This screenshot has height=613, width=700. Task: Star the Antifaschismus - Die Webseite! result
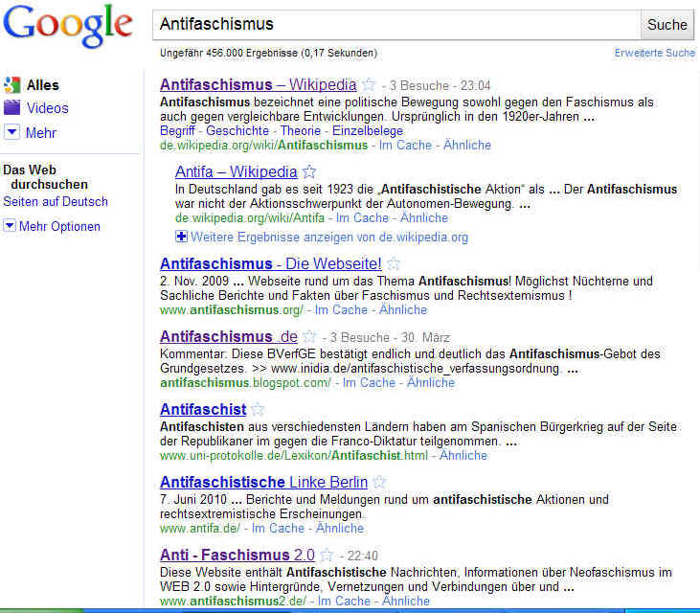394,263
